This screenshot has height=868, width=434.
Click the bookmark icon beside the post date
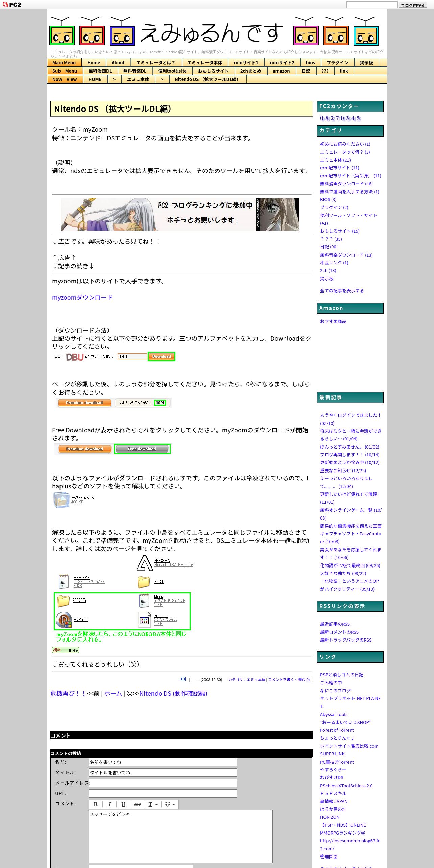(x=183, y=679)
